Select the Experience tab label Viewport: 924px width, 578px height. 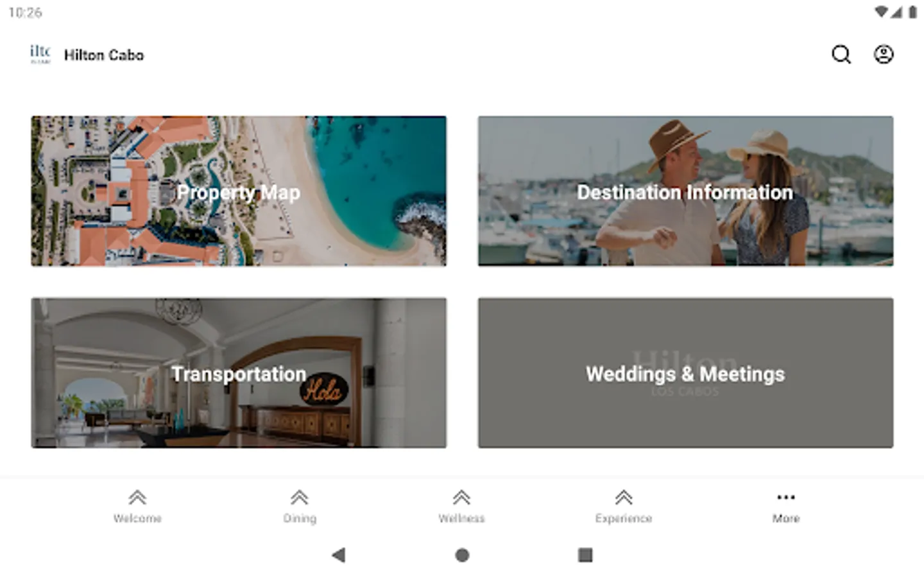tap(624, 518)
